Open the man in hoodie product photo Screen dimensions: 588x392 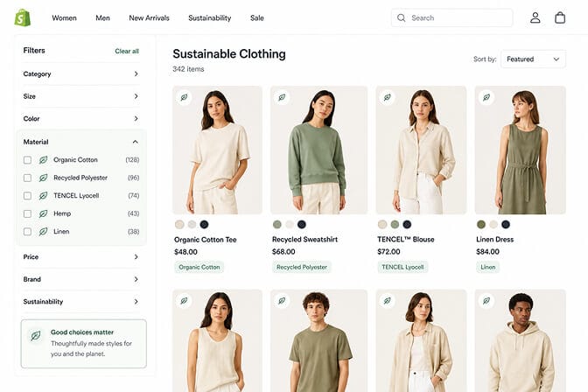click(520, 340)
